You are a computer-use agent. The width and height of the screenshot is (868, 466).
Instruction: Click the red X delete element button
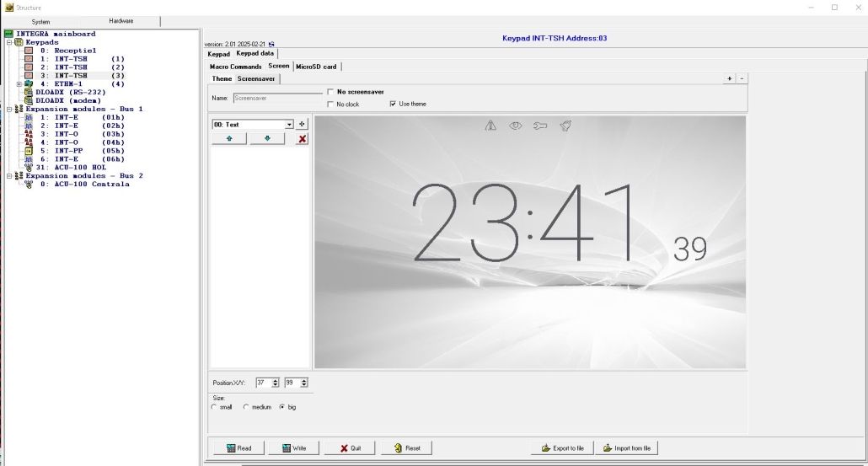click(303, 139)
